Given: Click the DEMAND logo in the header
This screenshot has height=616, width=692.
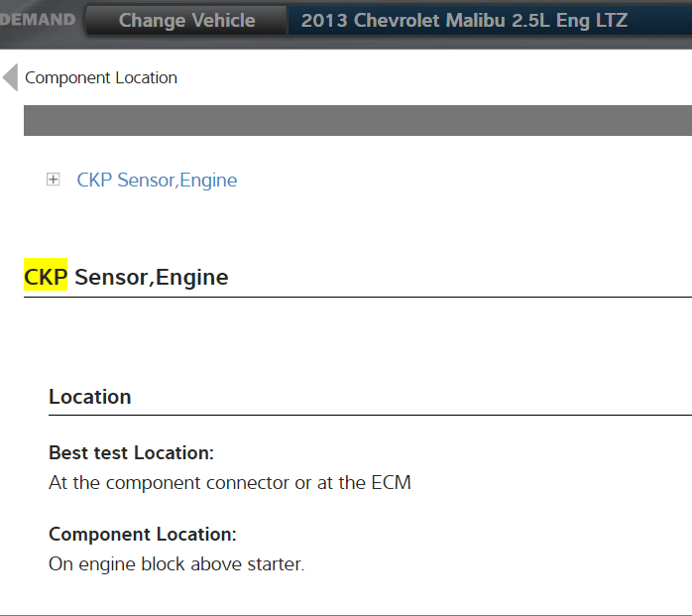Looking at the screenshot, I should (38, 20).
